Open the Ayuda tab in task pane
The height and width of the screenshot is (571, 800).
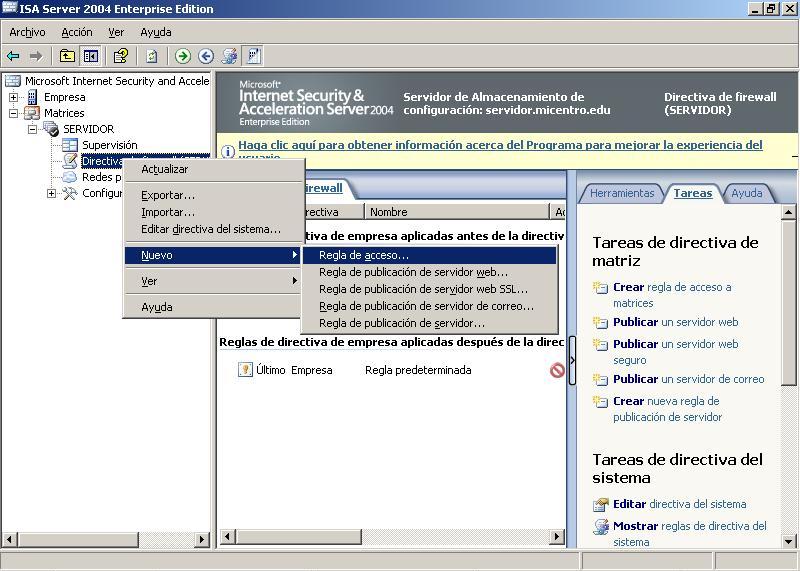[x=746, y=193]
